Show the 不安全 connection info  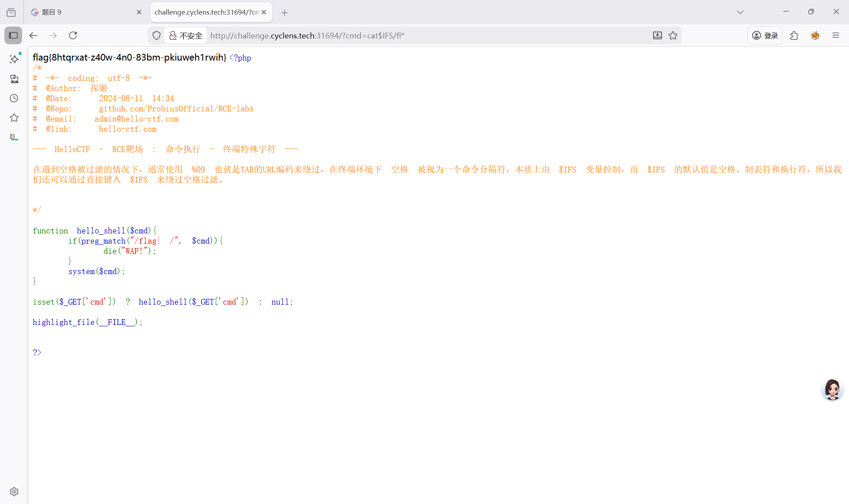point(186,35)
